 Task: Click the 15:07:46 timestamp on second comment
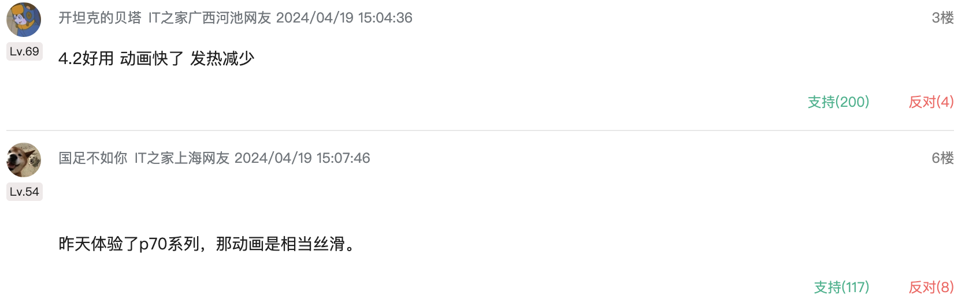point(343,158)
